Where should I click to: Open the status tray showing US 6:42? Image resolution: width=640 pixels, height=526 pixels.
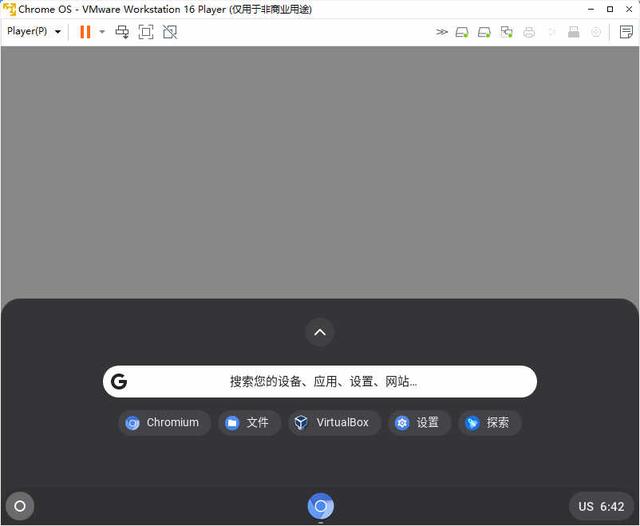pos(601,506)
